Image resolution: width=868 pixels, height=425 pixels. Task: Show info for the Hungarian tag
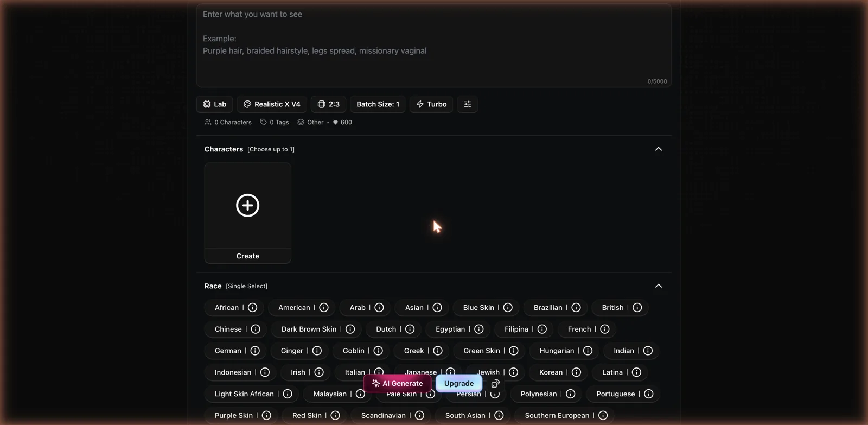(588, 351)
